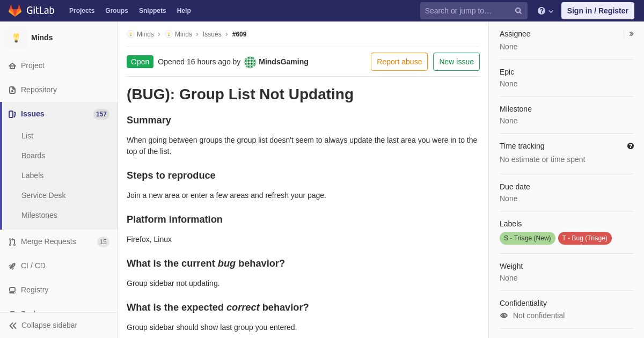Image resolution: width=644 pixels, height=338 pixels.
Task: Collapse the right issue sidebar with chevron
Action: point(631,34)
